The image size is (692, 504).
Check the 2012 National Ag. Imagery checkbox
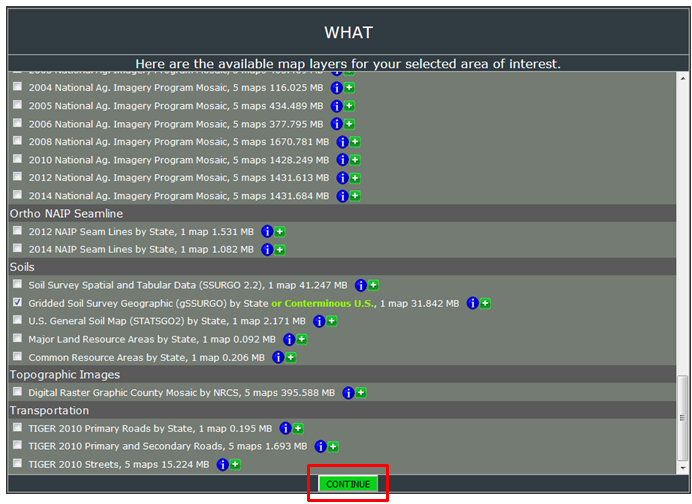click(17, 177)
